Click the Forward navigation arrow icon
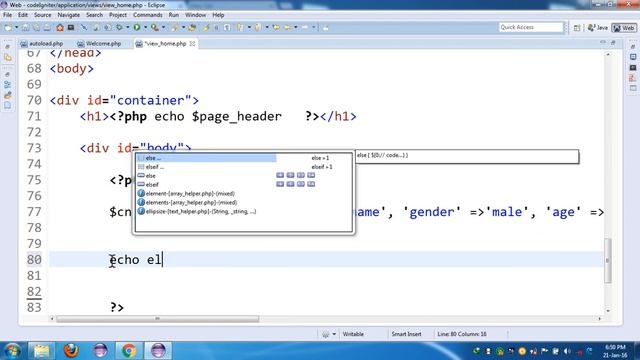 [x=305, y=27]
